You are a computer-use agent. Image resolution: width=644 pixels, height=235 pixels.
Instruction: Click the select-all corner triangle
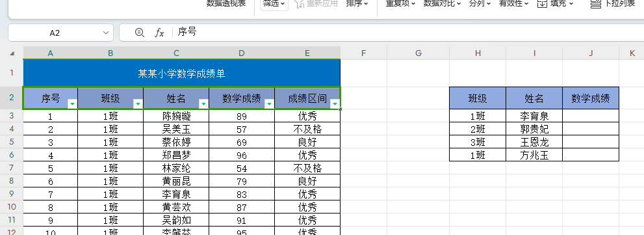tap(12, 53)
